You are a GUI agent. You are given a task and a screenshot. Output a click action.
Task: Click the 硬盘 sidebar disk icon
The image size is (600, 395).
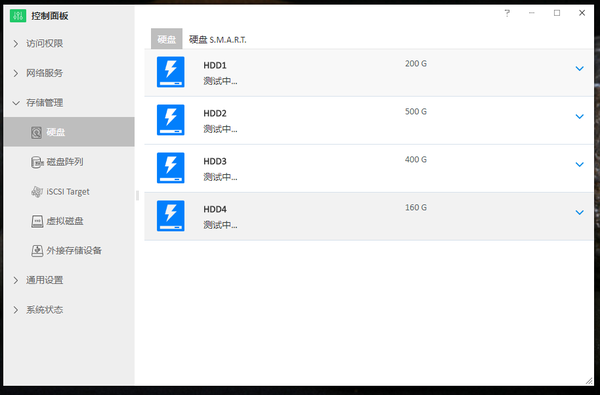coord(36,132)
